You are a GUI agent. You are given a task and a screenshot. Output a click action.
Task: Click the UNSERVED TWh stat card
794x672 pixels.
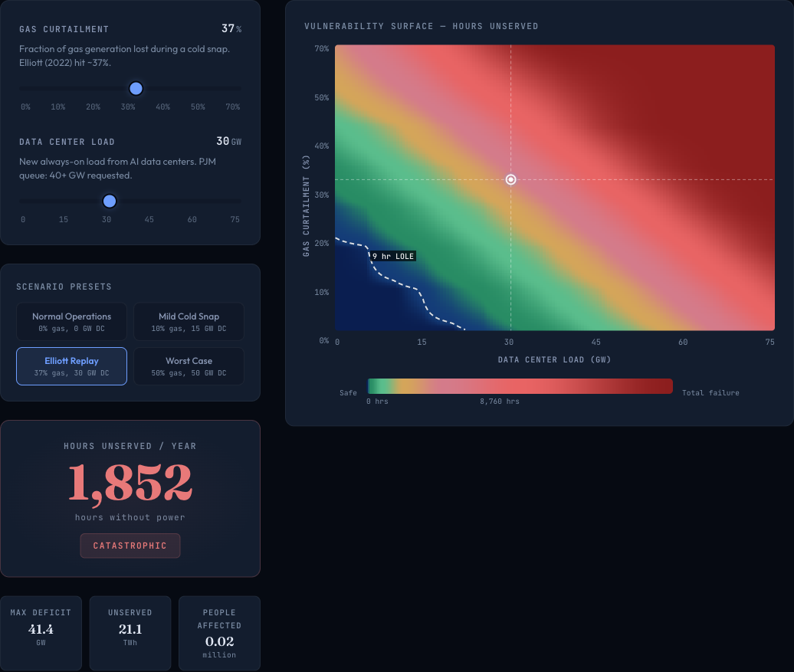click(x=130, y=633)
